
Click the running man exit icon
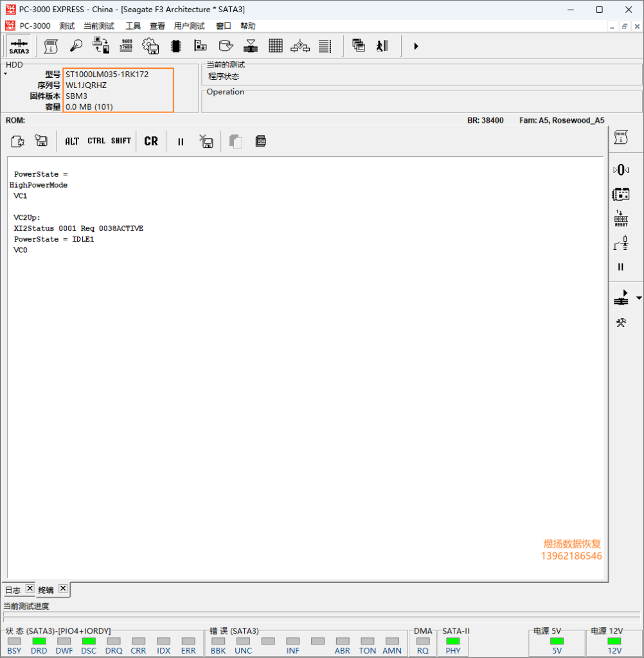pos(382,46)
